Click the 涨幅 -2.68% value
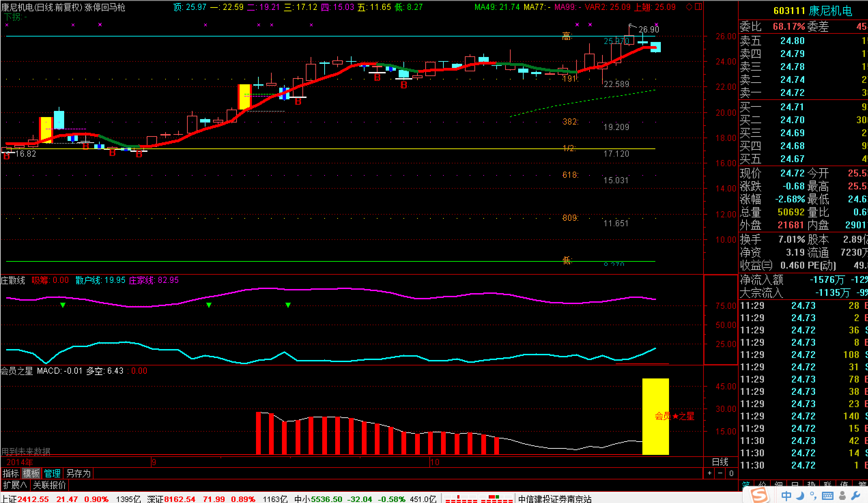This screenshot has width=868, height=503. (x=790, y=199)
